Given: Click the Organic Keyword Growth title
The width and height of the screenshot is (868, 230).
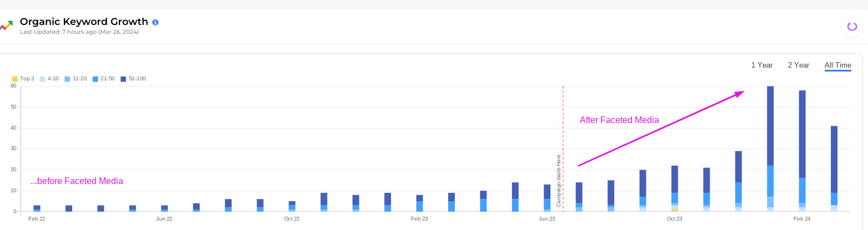Looking at the screenshot, I should pyautogui.click(x=84, y=22).
